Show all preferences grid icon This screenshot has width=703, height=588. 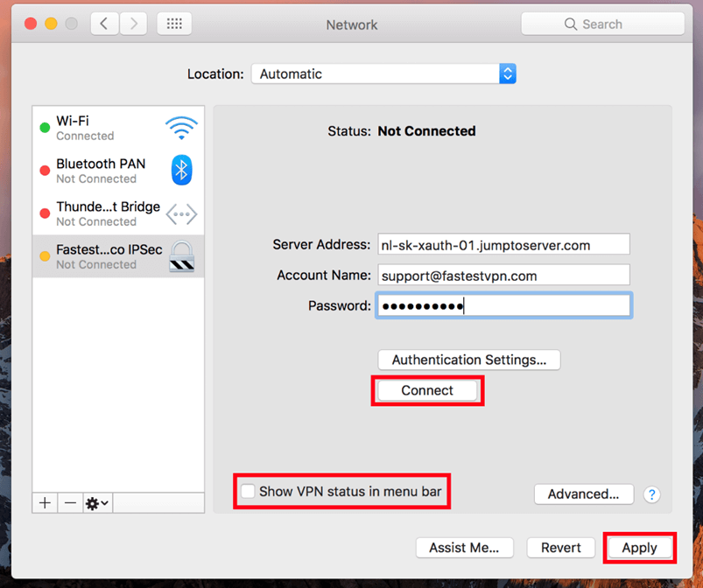(174, 24)
